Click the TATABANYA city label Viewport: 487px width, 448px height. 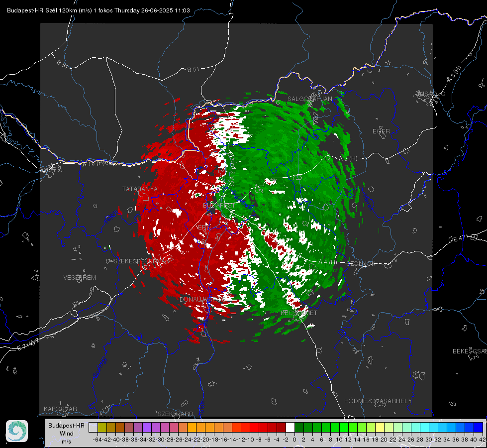pos(140,189)
